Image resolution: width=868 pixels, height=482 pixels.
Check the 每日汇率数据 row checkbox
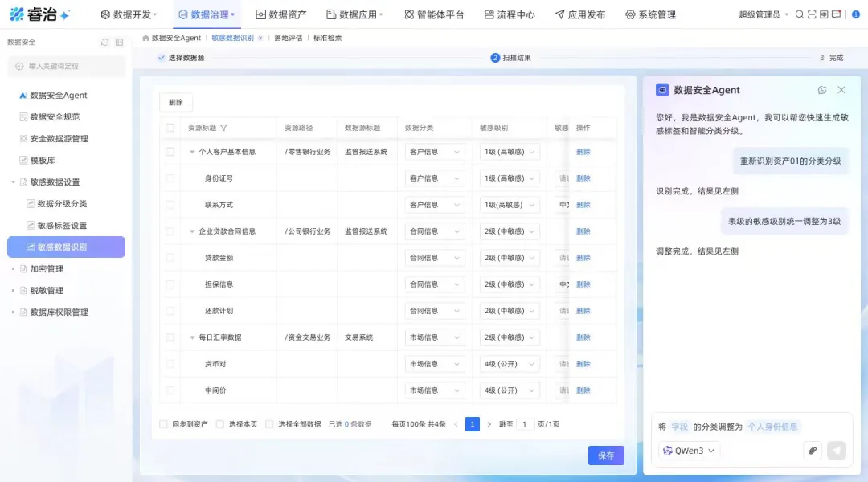[x=170, y=337]
